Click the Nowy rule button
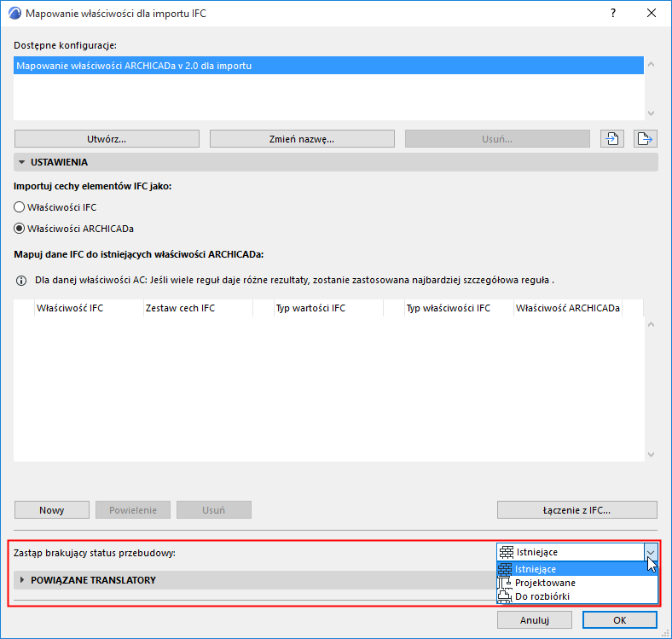 tap(52, 510)
